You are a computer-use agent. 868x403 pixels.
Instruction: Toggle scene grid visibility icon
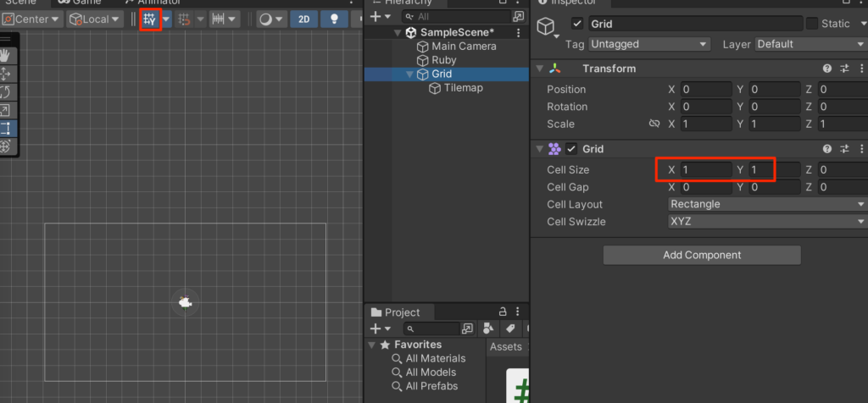(150, 19)
